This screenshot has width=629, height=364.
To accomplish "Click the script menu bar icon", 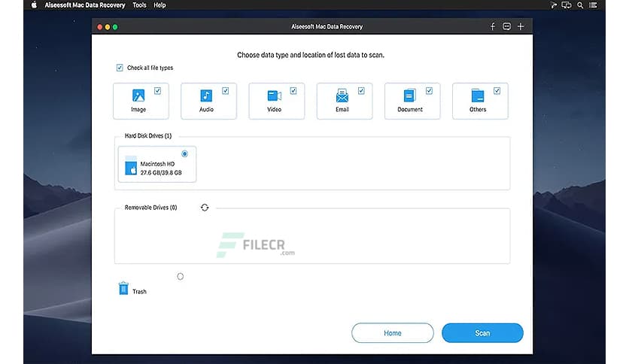I will pyautogui.click(x=554, y=5).
